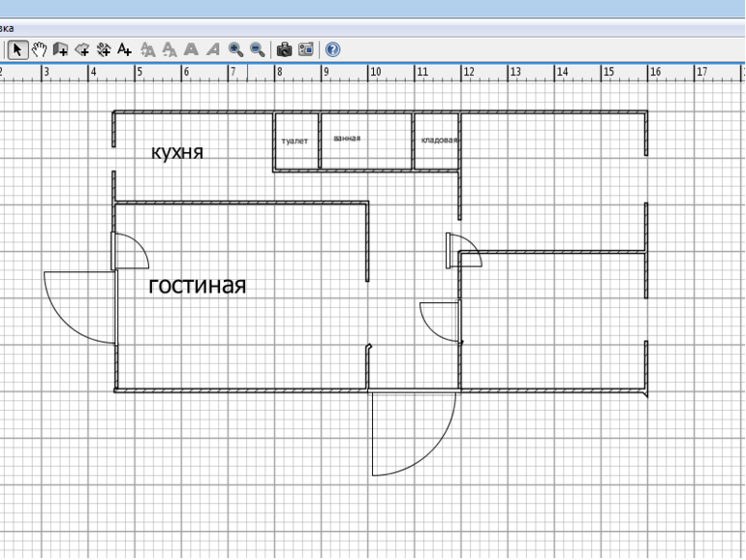Click the 'кладовая' room label
Screen dimensions: 746x560
(439, 140)
